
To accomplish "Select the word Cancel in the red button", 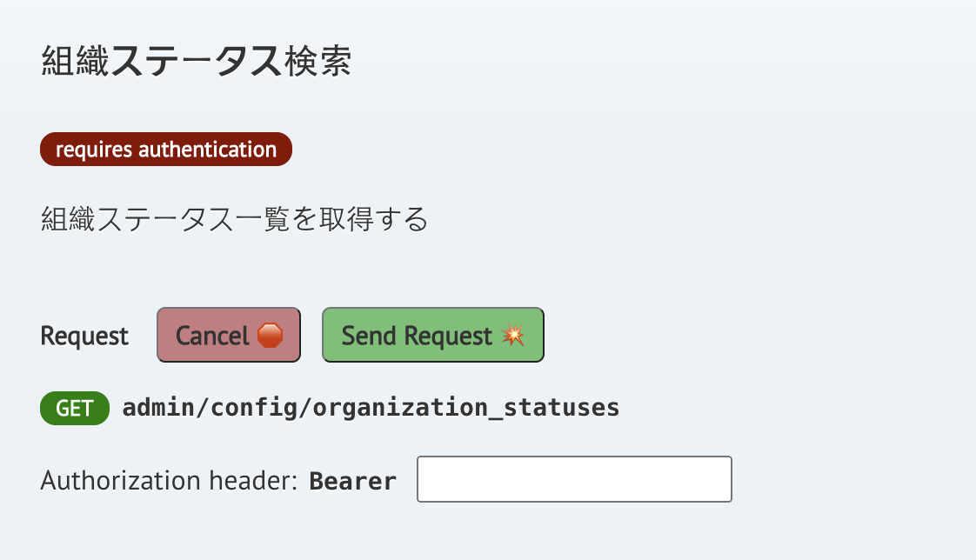I will click(212, 336).
